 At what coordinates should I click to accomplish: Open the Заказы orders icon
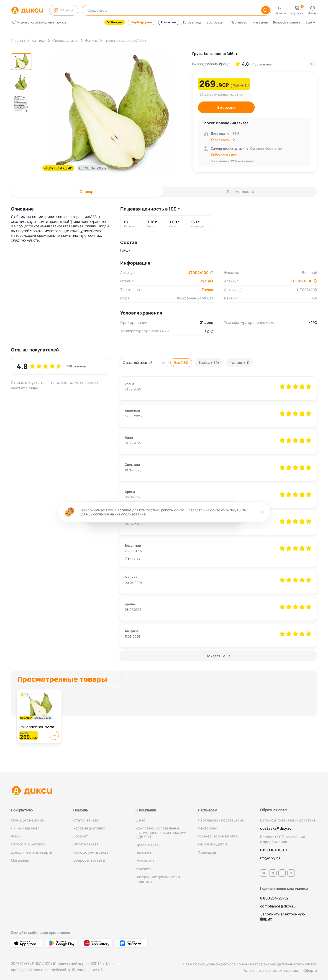pos(280,10)
